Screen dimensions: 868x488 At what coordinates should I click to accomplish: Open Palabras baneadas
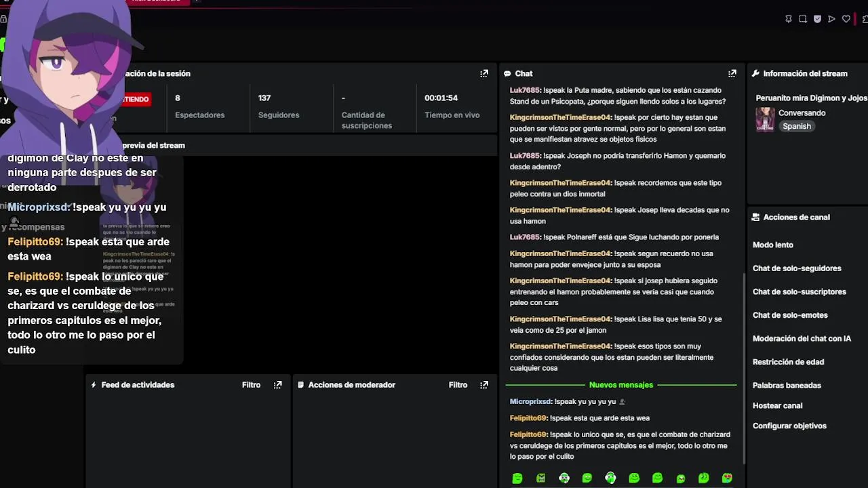pos(787,386)
